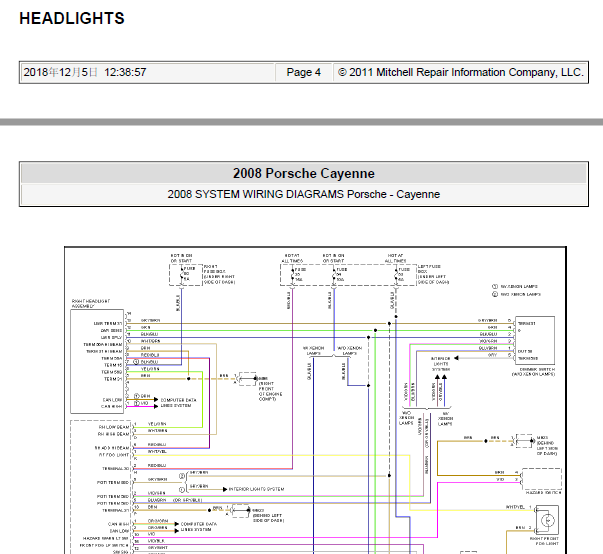Click the right fuse box symbol

click(x=186, y=275)
